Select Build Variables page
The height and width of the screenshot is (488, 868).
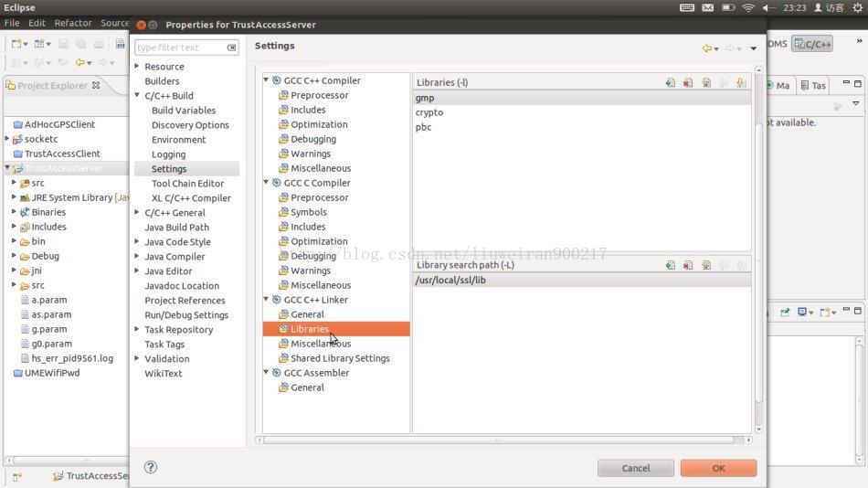click(184, 111)
